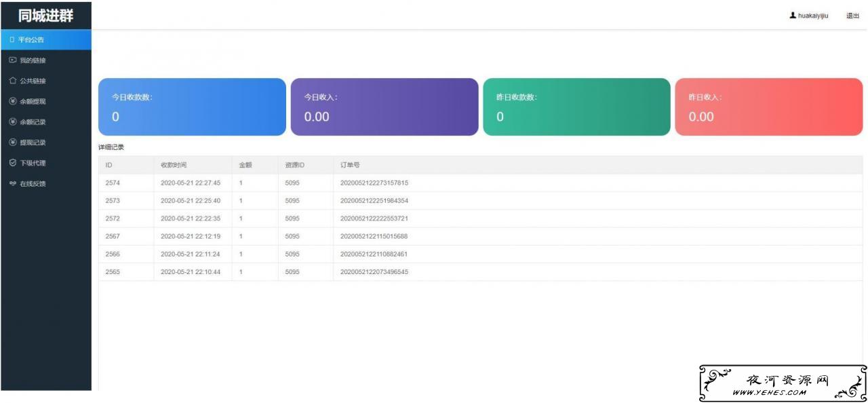Click the 详细记录 heading
This screenshot has height=403, width=868.
111,147
